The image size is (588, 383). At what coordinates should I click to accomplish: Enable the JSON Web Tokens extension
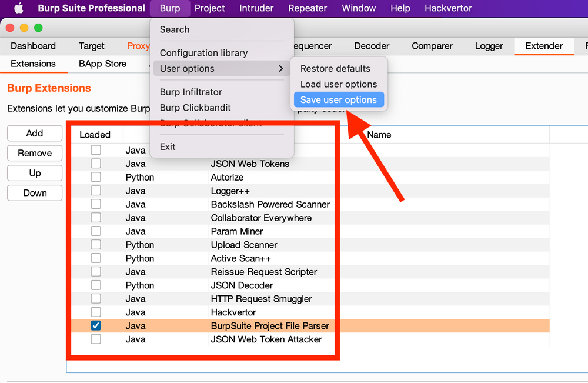click(96, 164)
